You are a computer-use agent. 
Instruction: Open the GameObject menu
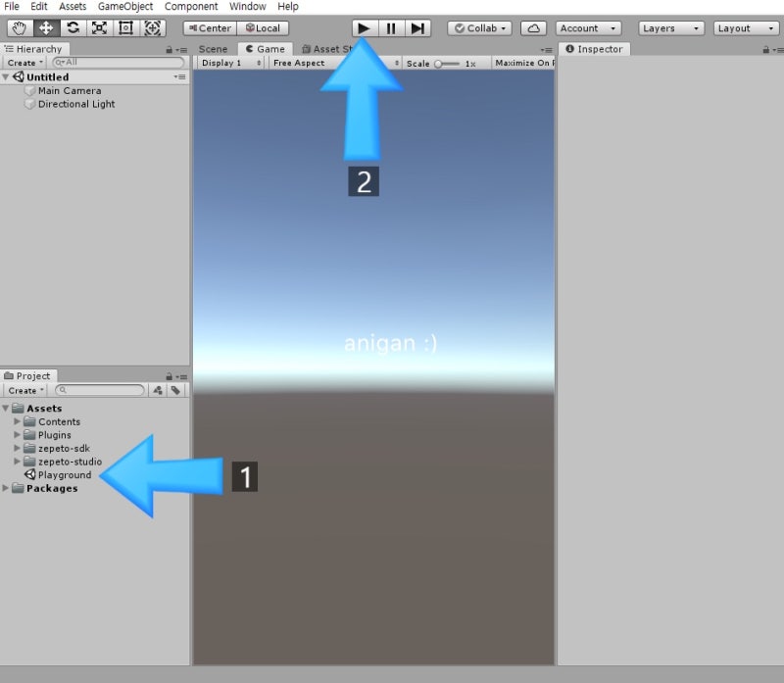pyautogui.click(x=125, y=7)
